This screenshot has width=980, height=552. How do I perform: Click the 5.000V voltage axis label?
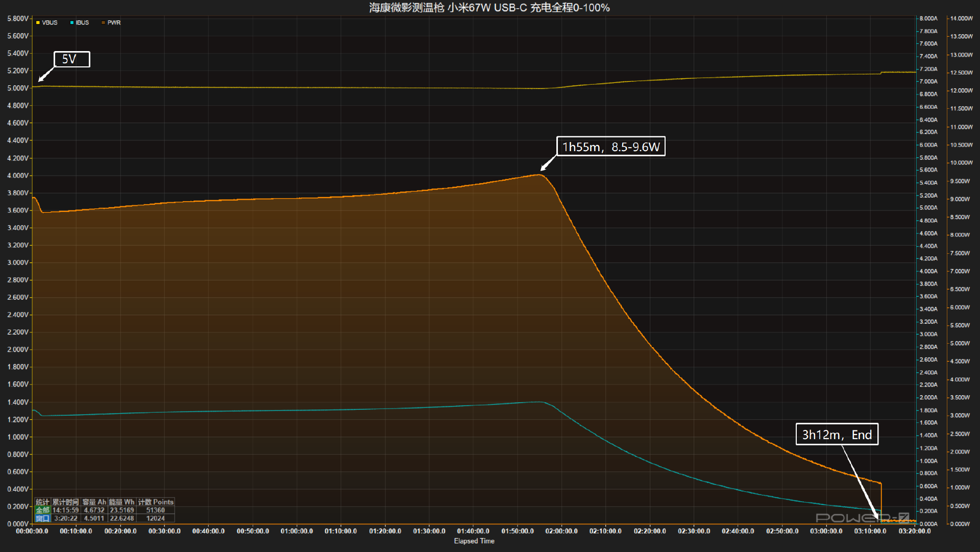[x=18, y=88]
